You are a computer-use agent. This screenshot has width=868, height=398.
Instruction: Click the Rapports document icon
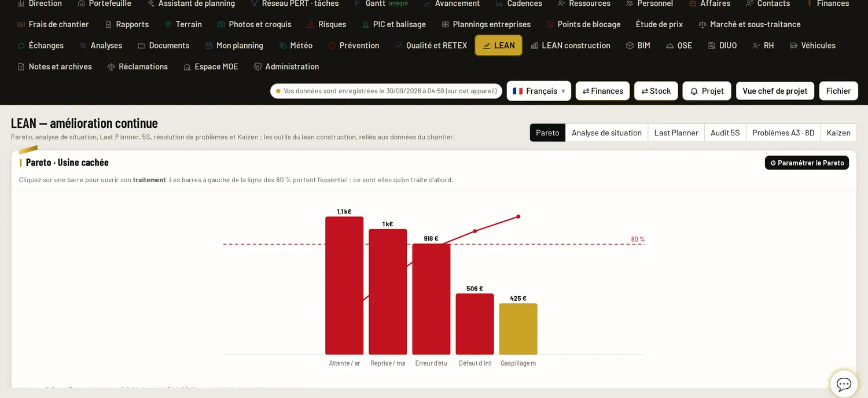click(x=109, y=24)
